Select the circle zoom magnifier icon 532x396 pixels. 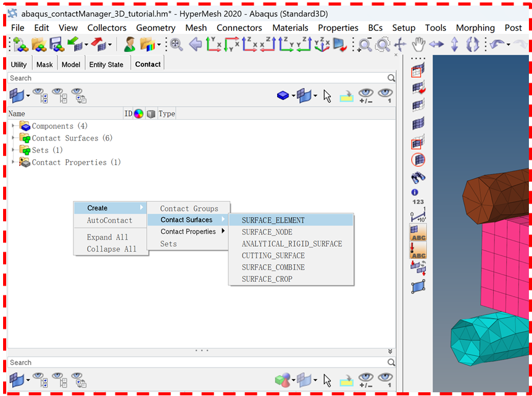pos(383,44)
